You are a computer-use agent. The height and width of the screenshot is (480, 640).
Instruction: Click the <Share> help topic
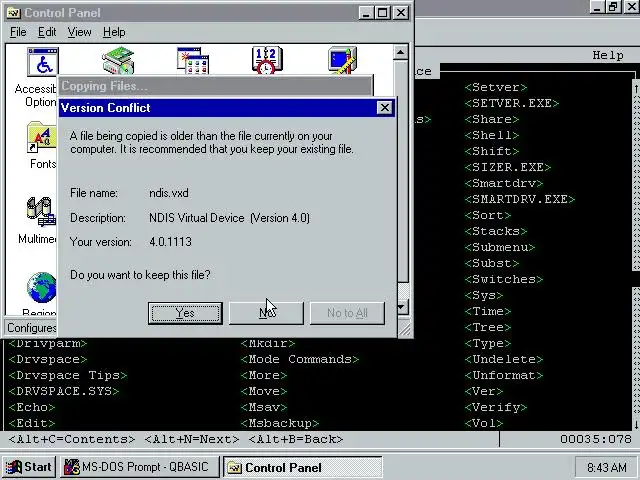[492, 119]
